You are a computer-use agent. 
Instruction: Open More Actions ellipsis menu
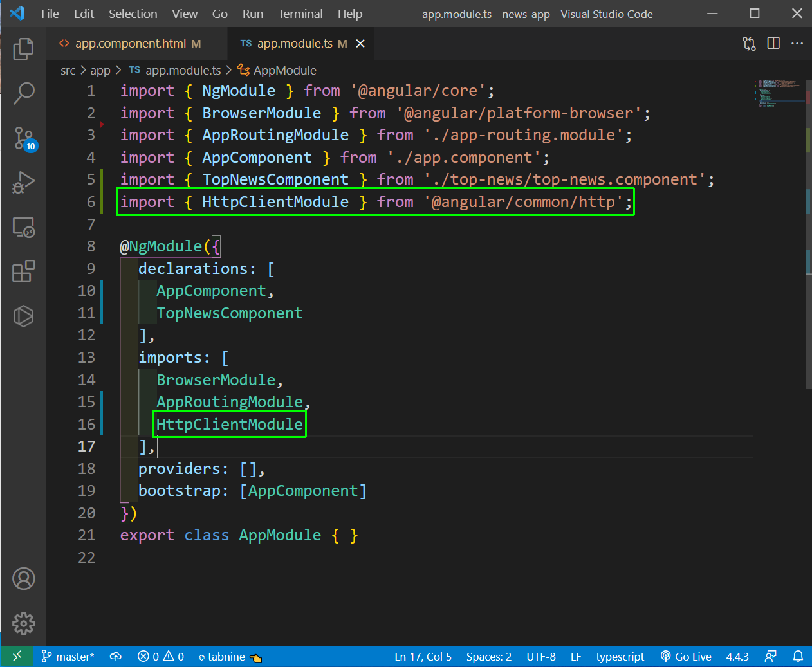(x=797, y=43)
